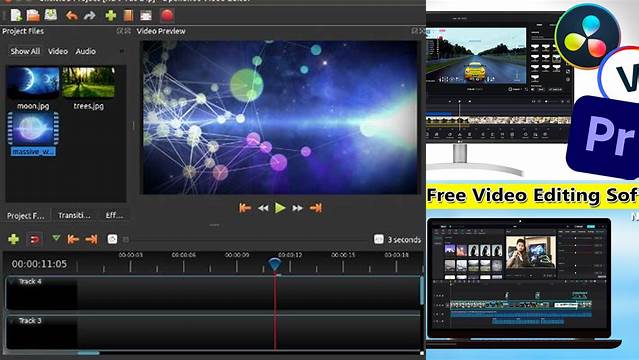Open the Open Project folder icon
This screenshot has width=639, height=360.
click(33, 15)
